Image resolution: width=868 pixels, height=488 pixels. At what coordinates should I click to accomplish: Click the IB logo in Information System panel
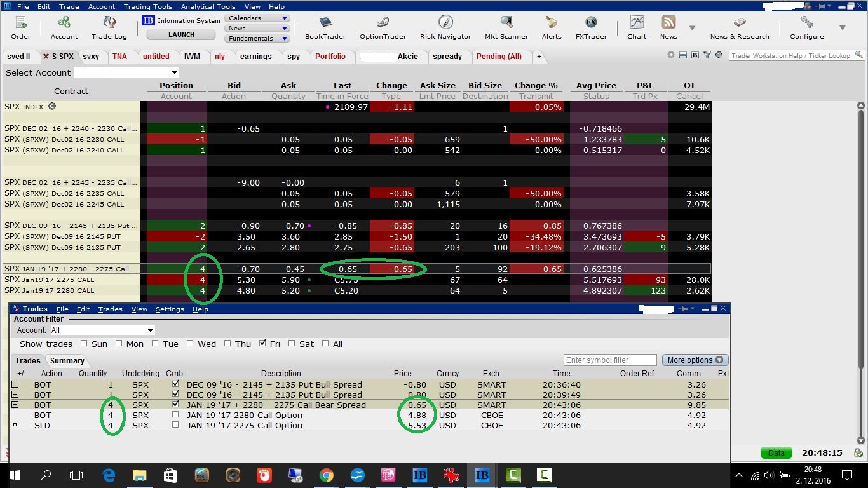(148, 20)
